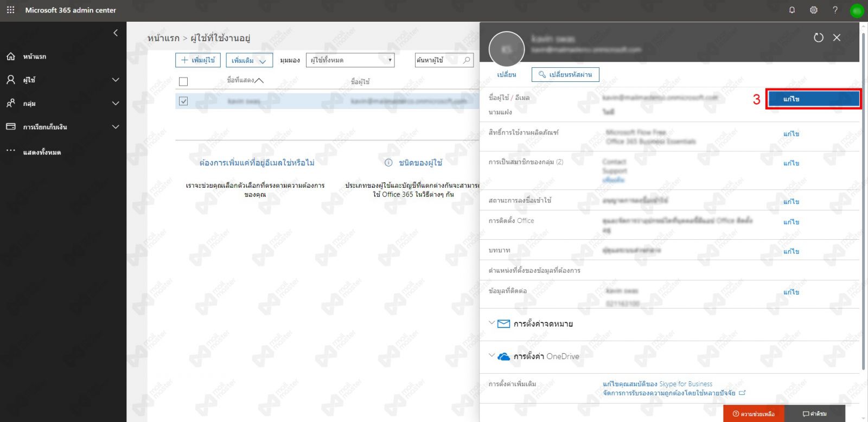868x422 pixels.
Task: Open the ผู้ใช้ทั้งหมด view dropdown
Action: click(x=350, y=60)
